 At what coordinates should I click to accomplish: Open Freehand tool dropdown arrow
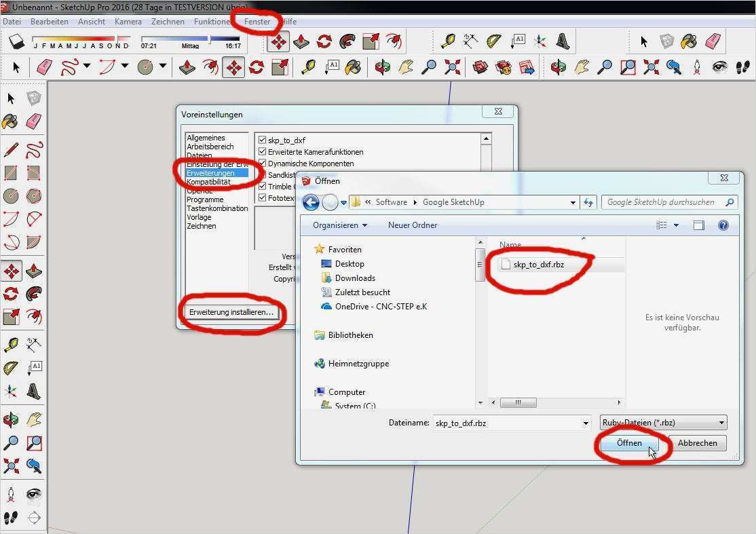tap(87, 66)
